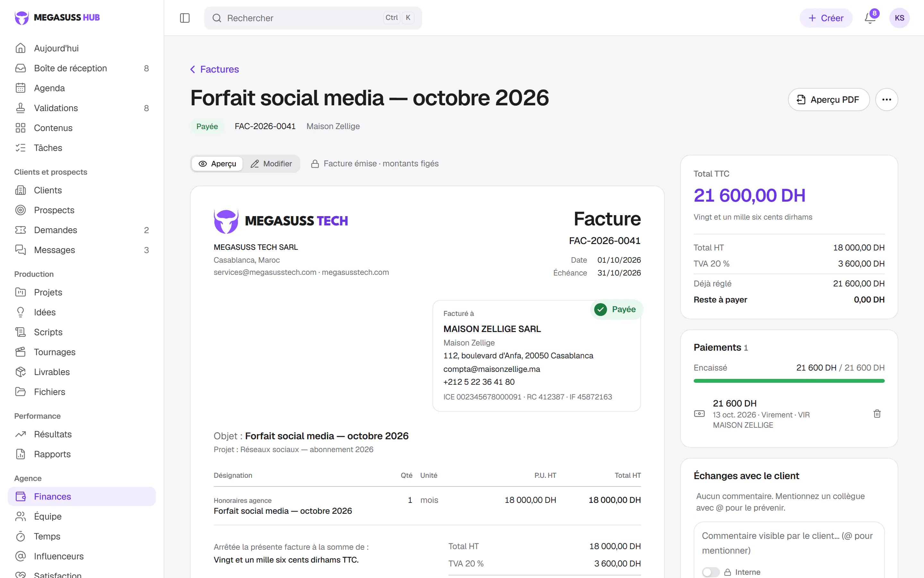The height and width of the screenshot is (578, 924).
Task: Open Livrables page
Action: (82, 372)
